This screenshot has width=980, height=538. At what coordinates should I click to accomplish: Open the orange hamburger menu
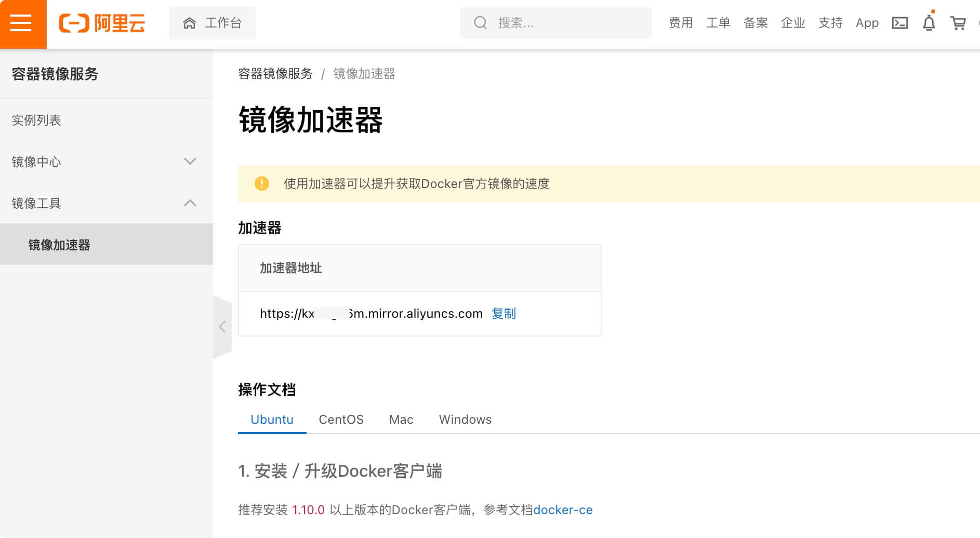point(23,24)
